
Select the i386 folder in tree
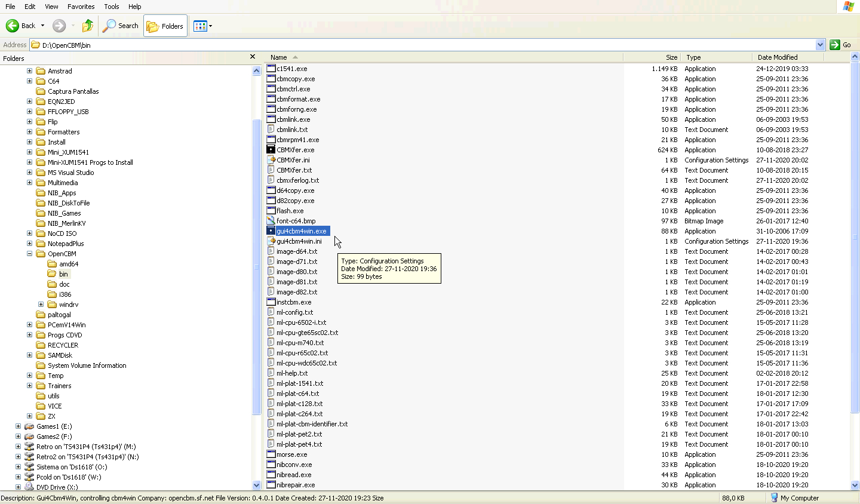click(59, 294)
